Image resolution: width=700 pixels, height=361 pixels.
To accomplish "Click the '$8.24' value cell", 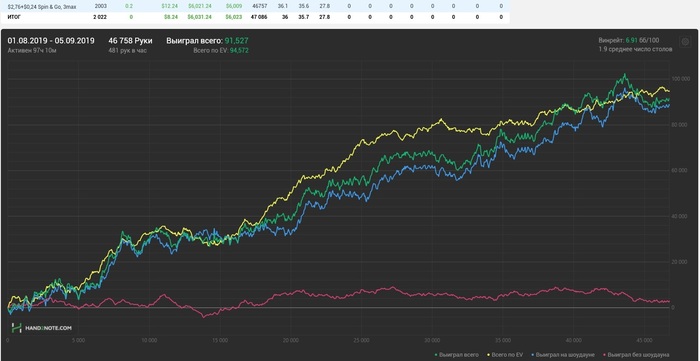I will (171, 17).
